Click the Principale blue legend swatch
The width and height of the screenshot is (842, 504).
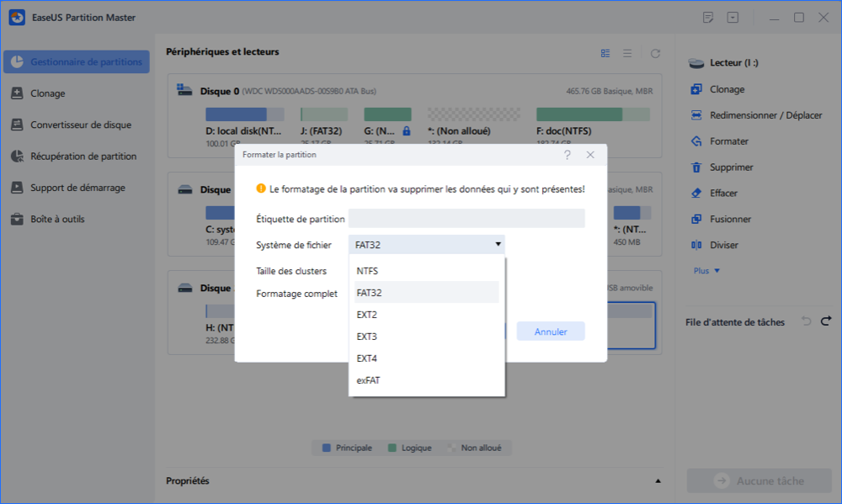pyautogui.click(x=326, y=448)
